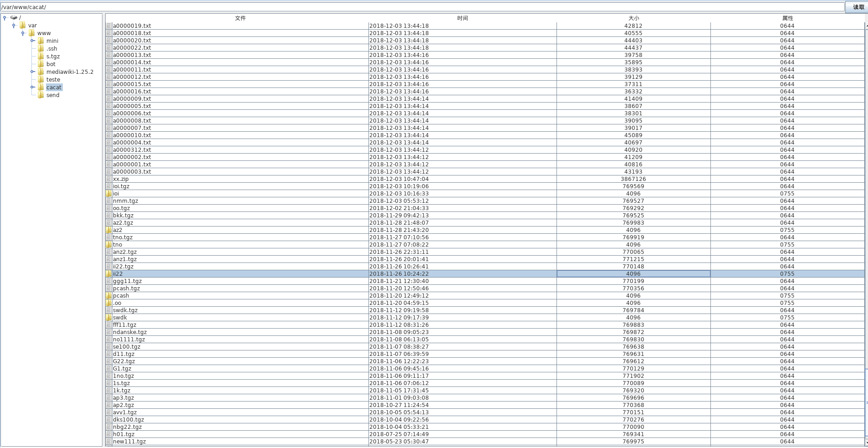Select file icon of oo.tgz
This screenshot has height=448, width=868.
click(109, 208)
